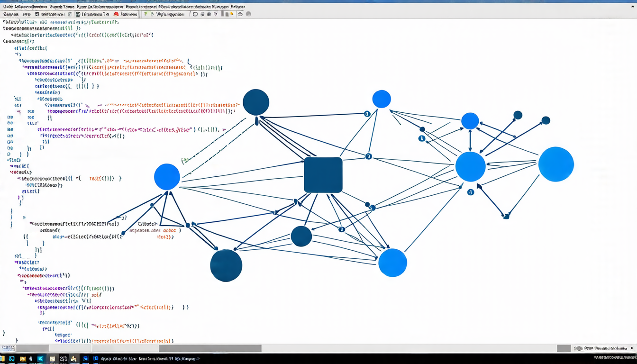Select the bright blue circle node on far left
Screen dimensions: 637x364
(167, 177)
